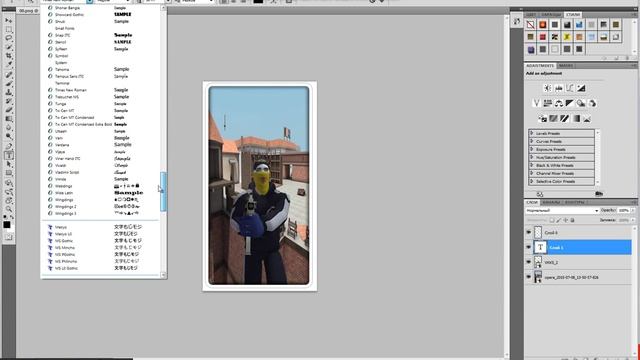Add a Vibrance adjustment
This screenshot has height=360, width=640.
(x=537, y=103)
